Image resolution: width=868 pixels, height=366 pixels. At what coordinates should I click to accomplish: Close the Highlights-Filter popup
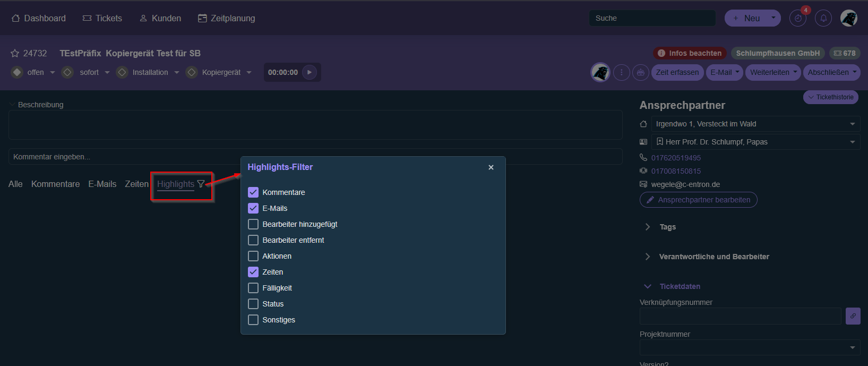pyautogui.click(x=491, y=167)
